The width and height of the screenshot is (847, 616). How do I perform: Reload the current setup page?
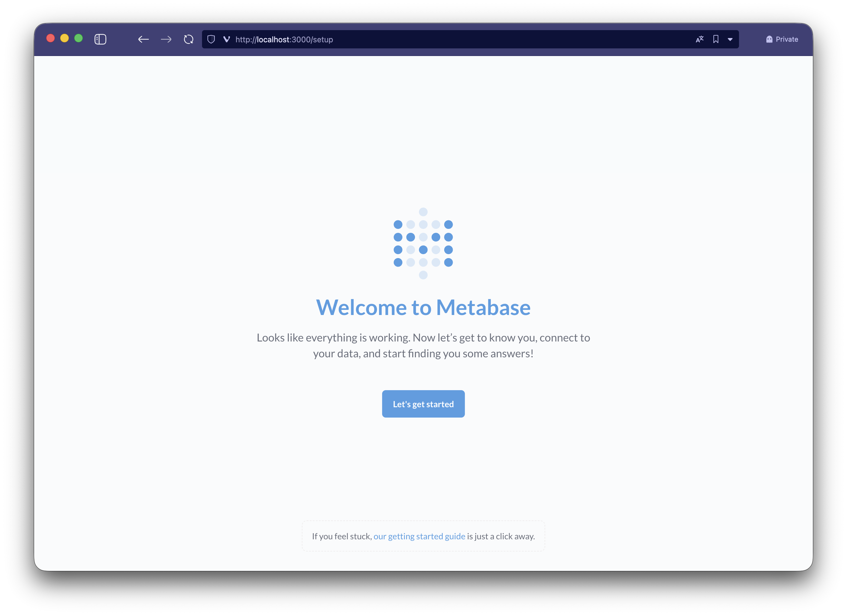point(189,39)
